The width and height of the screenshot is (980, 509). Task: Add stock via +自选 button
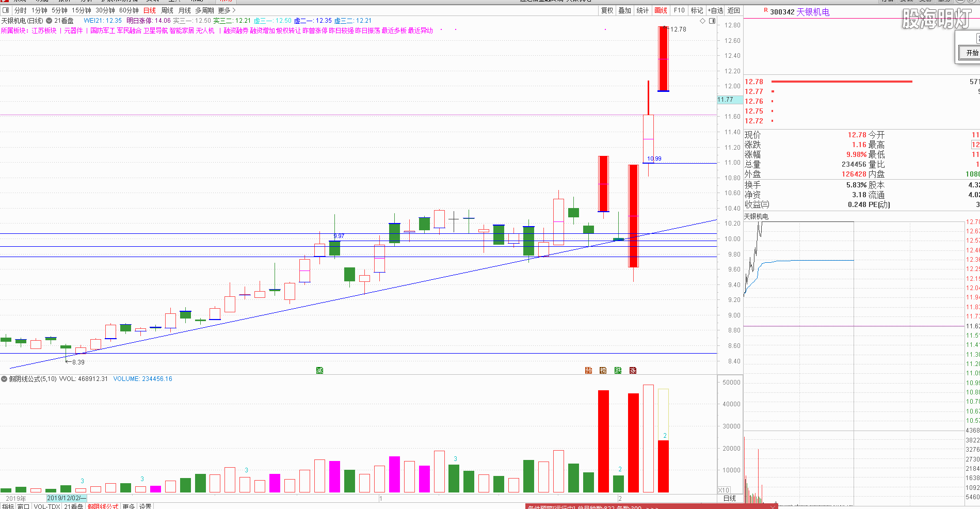tap(715, 10)
